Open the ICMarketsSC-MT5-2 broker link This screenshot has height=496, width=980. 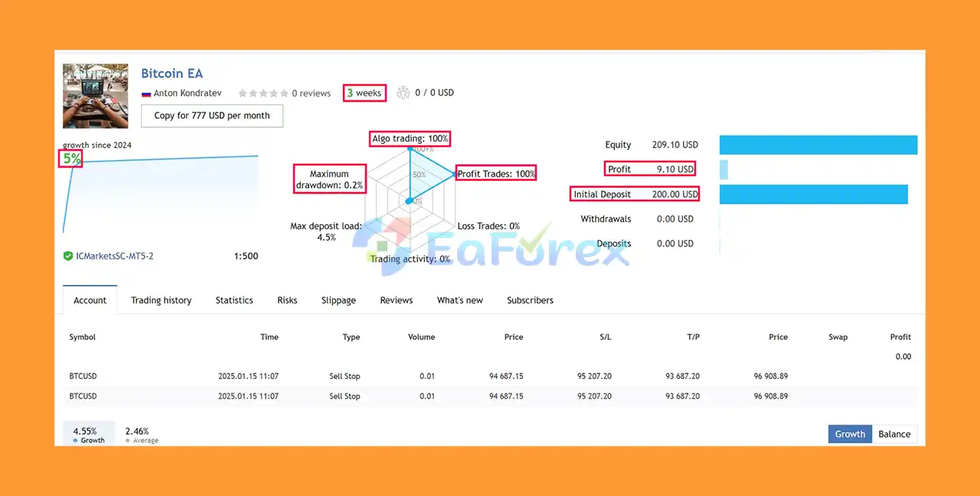coord(115,256)
